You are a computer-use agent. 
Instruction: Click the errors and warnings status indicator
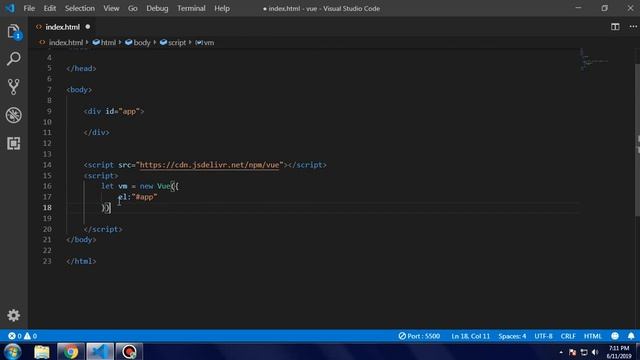point(22,336)
